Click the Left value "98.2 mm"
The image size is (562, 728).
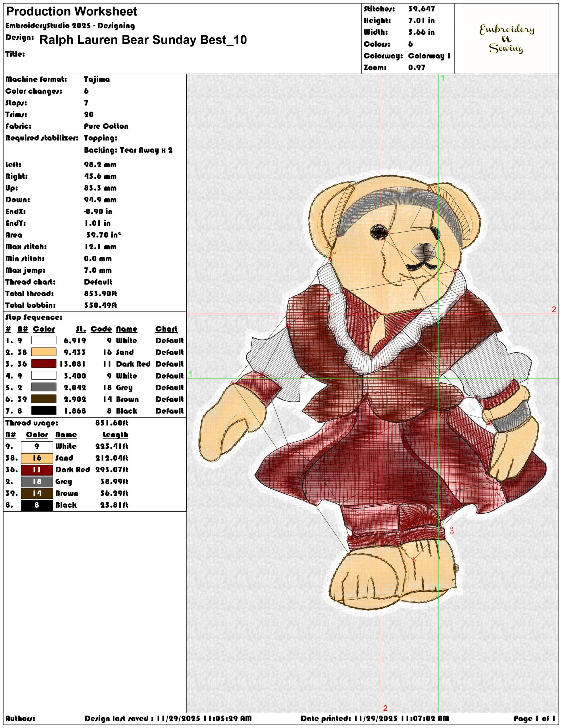point(100,165)
